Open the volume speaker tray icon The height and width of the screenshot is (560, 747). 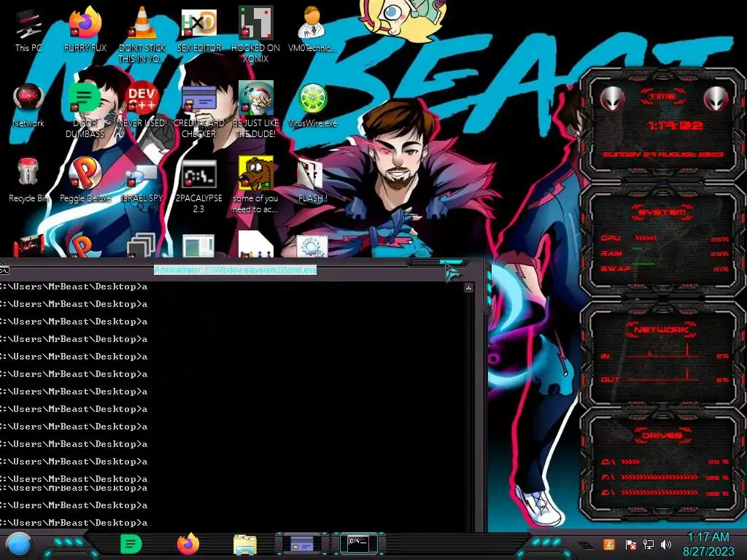(x=666, y=544)
